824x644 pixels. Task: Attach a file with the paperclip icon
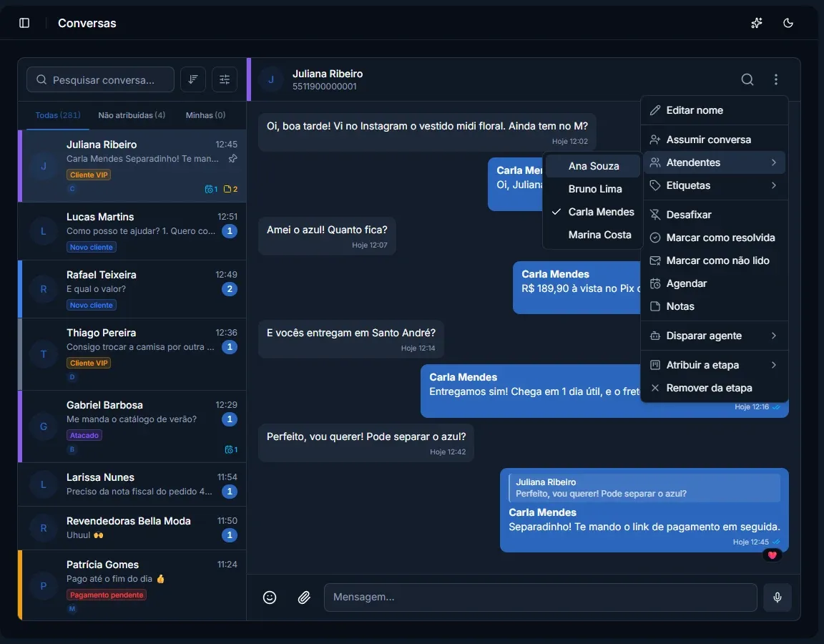pos(304,597)
